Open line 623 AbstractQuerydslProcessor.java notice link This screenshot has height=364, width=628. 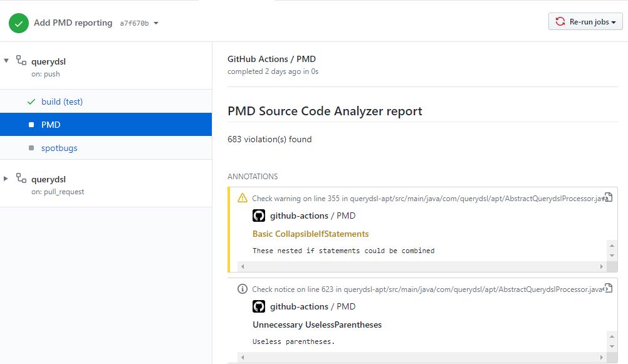pyautogui.click(x=427, y=289)
